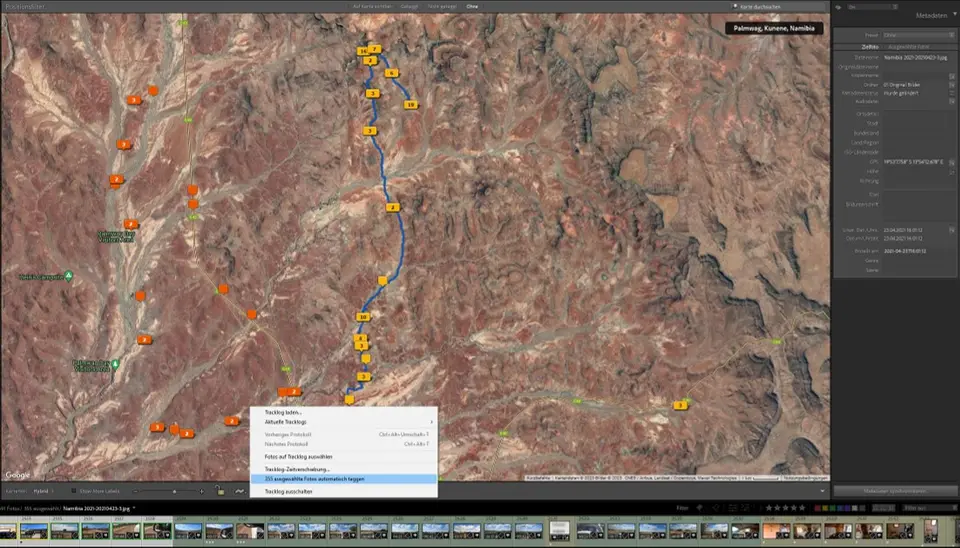
Task: Click the search icon in map search box
Action: [735, 6]
